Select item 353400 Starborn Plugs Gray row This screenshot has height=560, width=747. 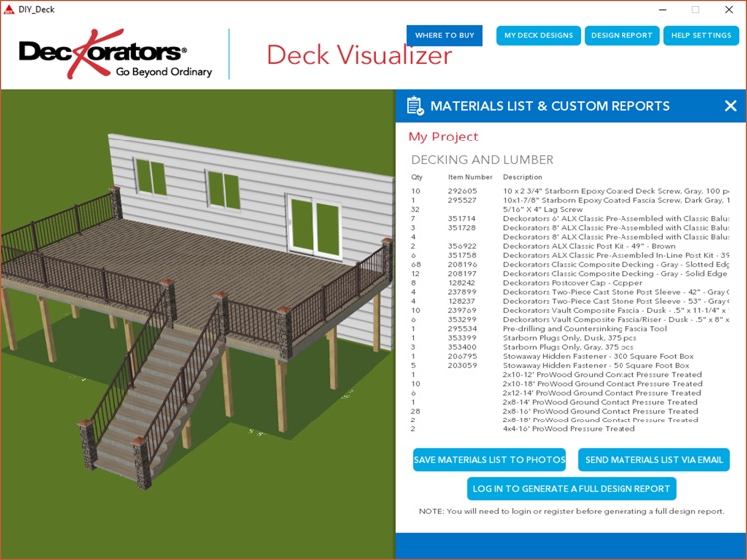571,347
